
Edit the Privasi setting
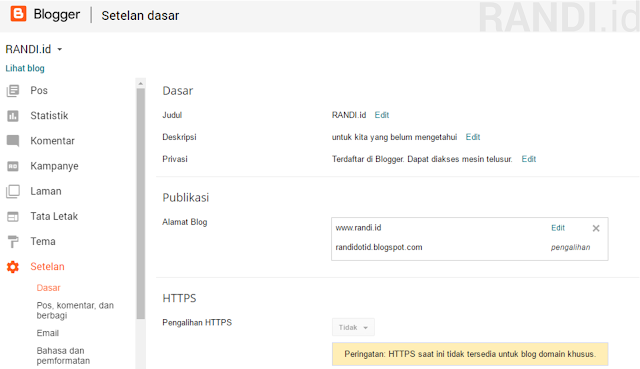[529, 159]
